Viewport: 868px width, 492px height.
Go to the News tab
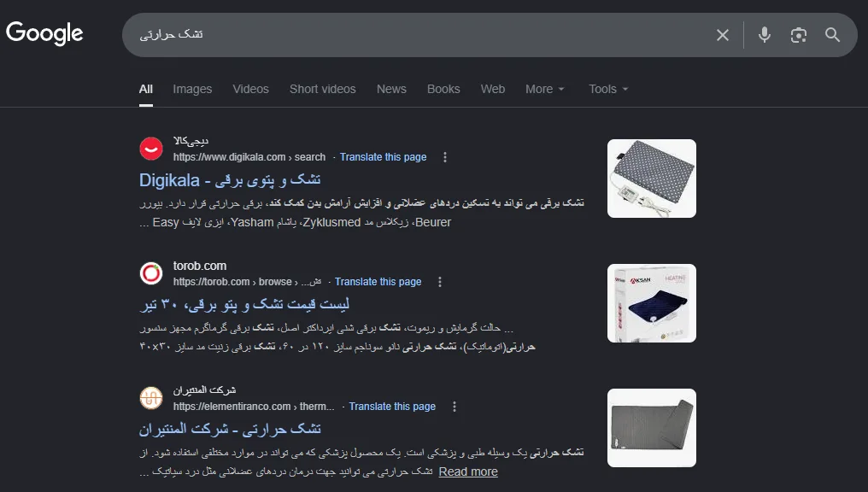pyautogui.click(x=391, y=89)
